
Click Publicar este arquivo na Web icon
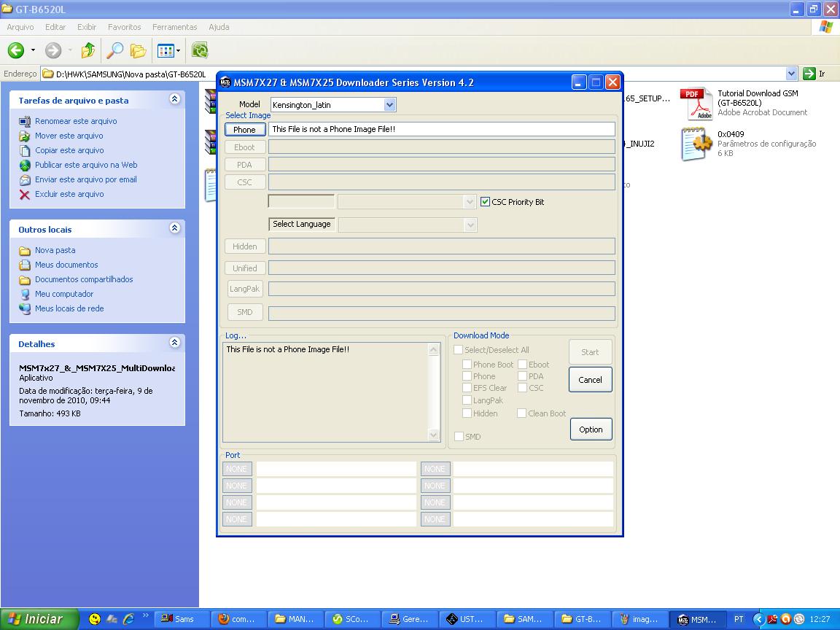25,165
